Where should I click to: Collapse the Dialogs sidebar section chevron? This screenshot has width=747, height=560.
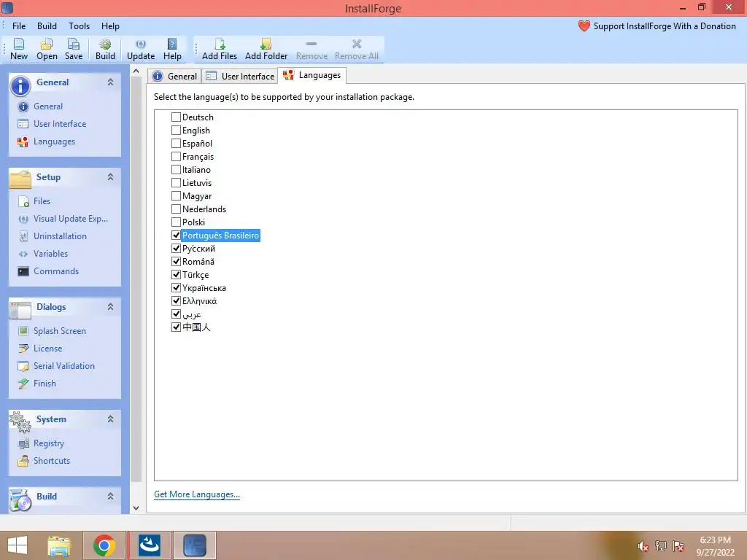111,307
